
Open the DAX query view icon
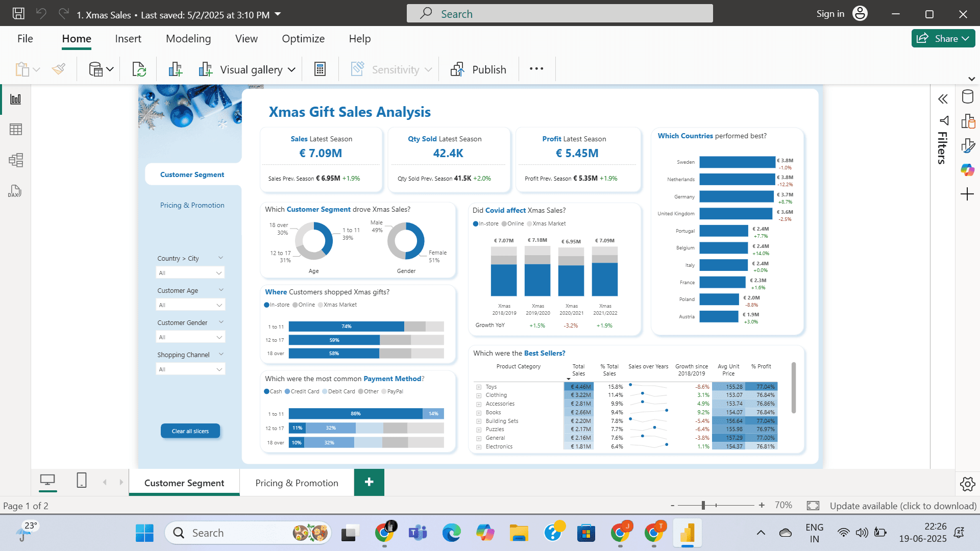pos(15,191)
